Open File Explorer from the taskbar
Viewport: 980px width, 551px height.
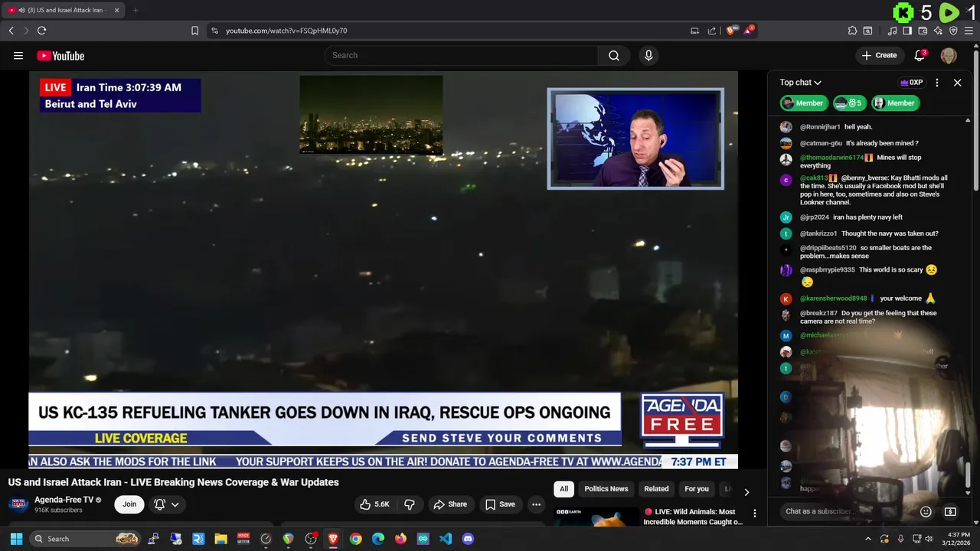coord(220,539)
